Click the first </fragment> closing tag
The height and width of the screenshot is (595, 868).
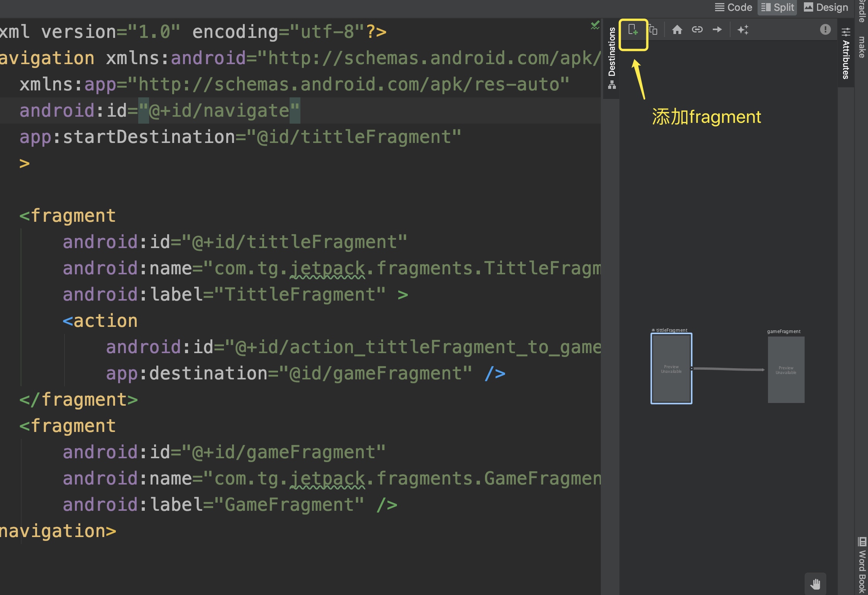point(78,400)
